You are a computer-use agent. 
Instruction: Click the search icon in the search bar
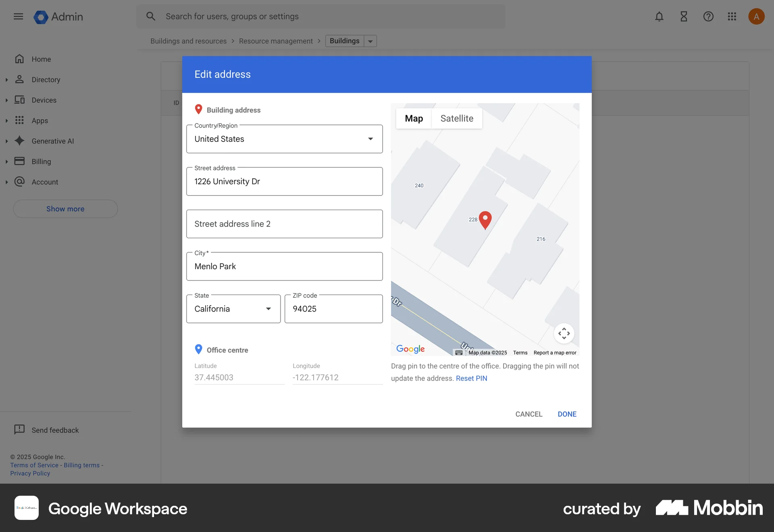(x=151, y=16)
